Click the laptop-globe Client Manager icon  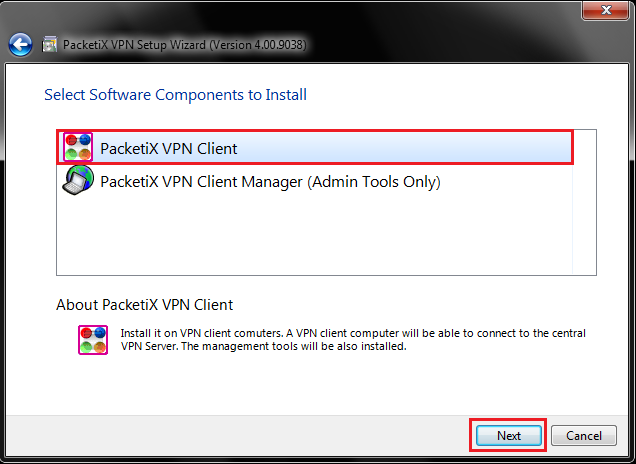[78, 180]
